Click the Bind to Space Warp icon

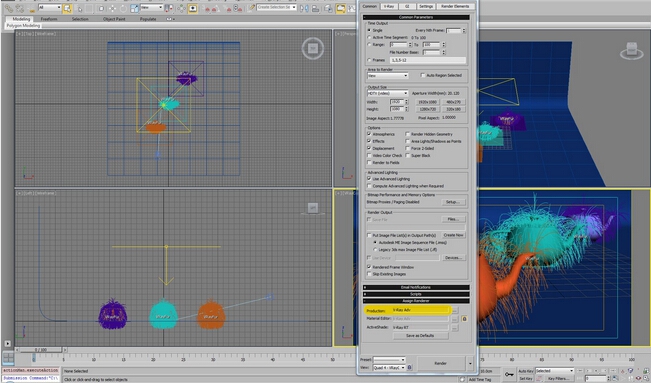(x=31, y=8)
